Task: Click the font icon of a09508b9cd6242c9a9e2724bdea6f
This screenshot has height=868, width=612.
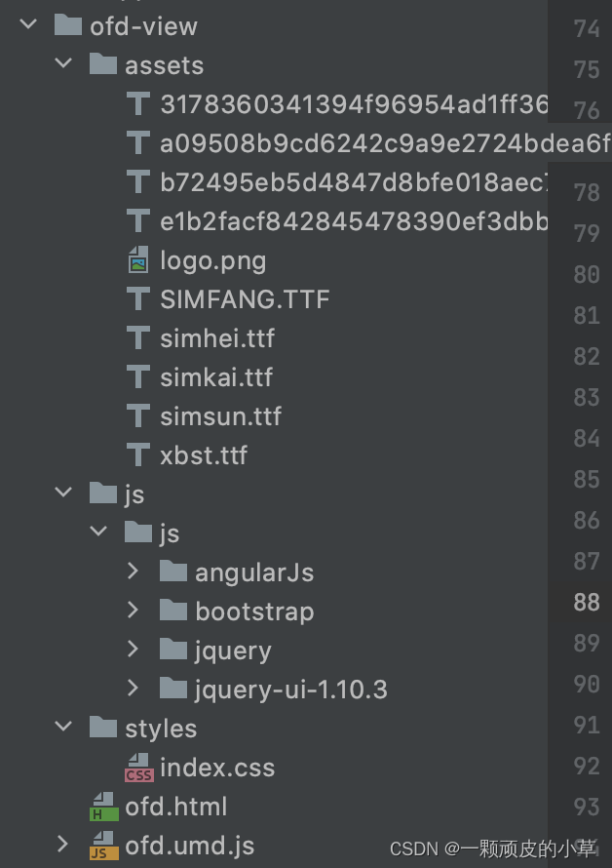Action: click(138, 142)
